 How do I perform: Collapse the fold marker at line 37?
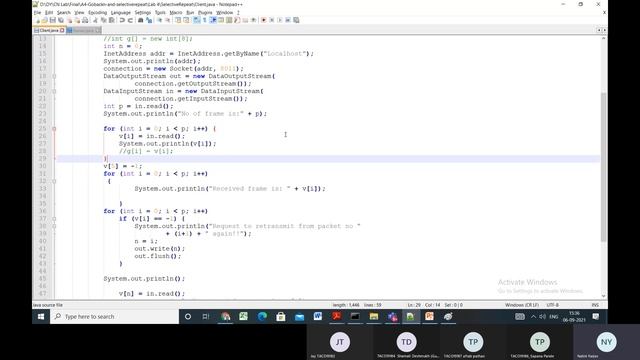tap(54, 219)
